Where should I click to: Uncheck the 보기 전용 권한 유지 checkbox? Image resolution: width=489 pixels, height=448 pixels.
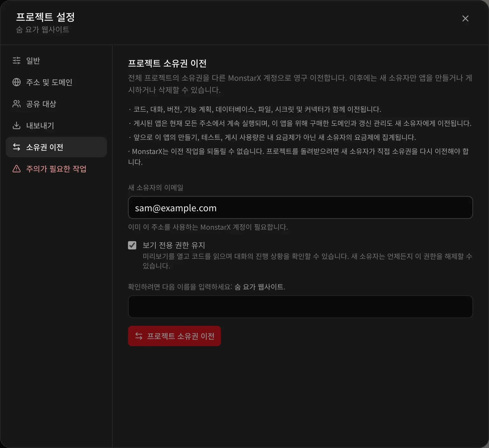pos(132,245)
